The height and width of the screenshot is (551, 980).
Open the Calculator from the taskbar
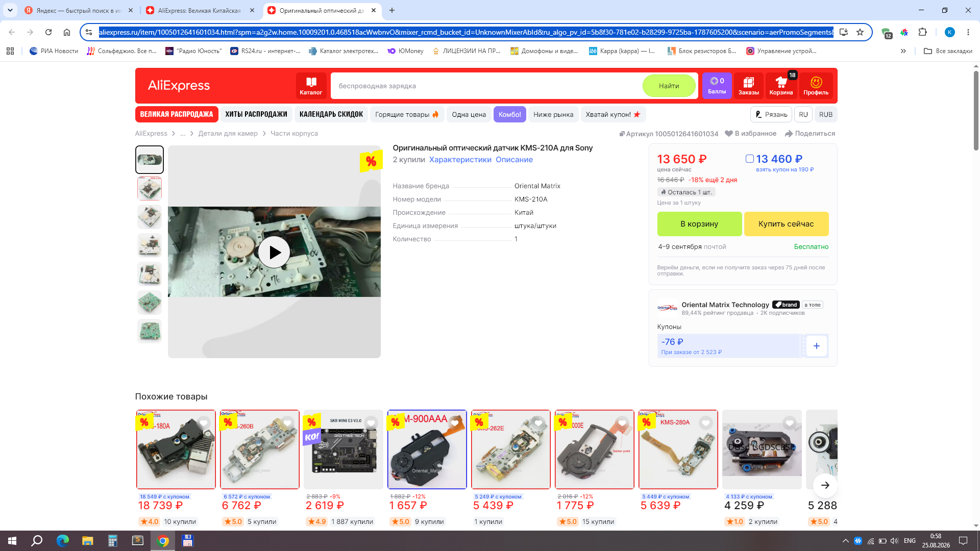pos(112,541)
